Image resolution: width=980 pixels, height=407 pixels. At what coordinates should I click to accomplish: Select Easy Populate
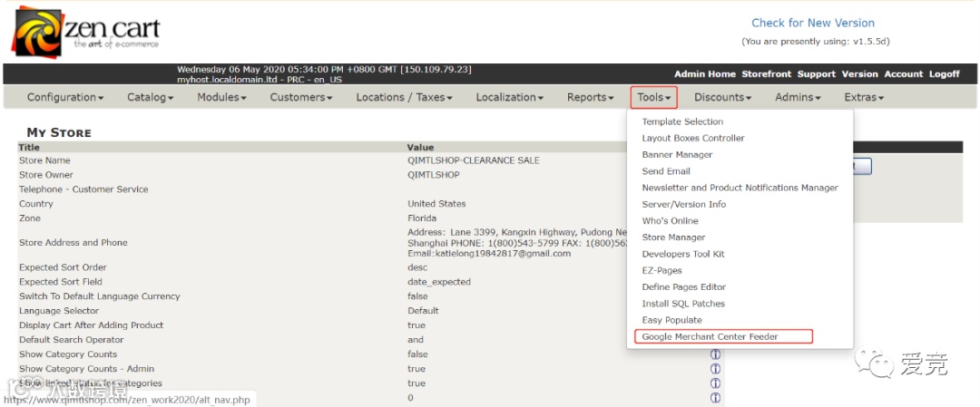(x=671, y=320)
